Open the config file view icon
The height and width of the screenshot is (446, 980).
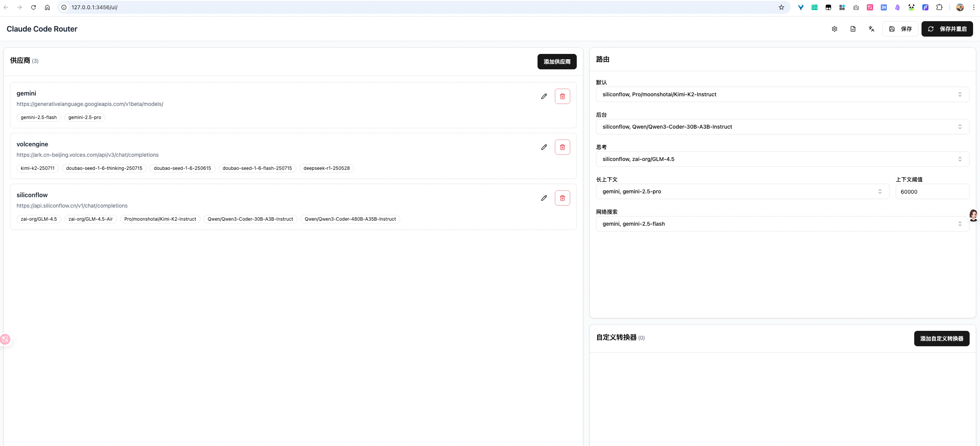coord(853,29)
